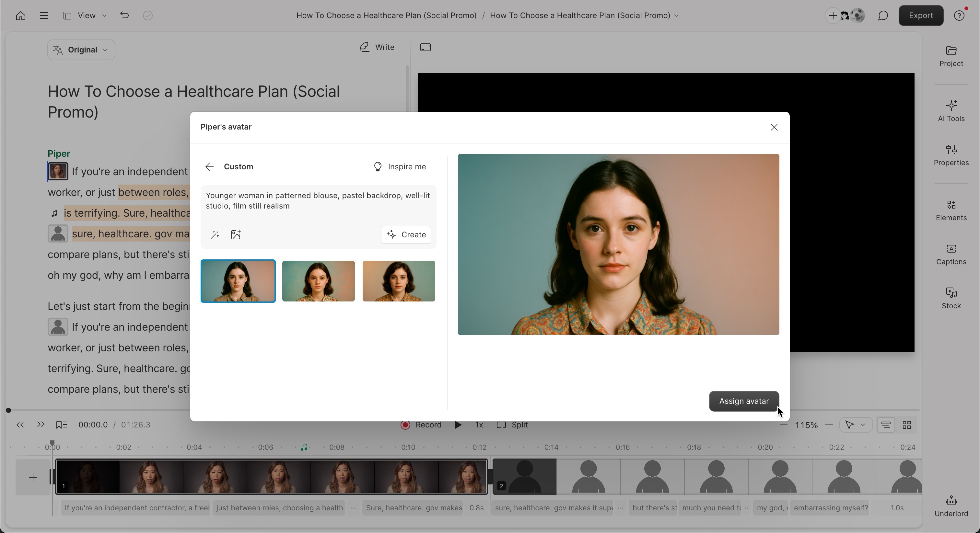The image size is (980, 533).
Task: Click the Export button
Action: pos(921,16)
